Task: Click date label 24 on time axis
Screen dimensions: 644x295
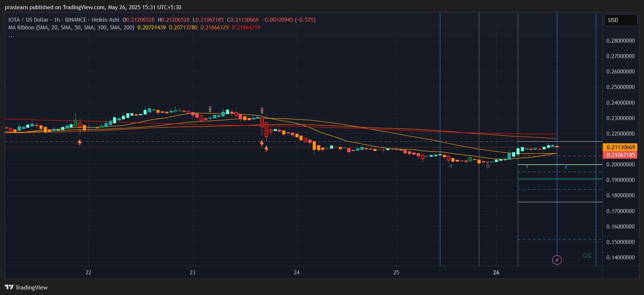Action: [x=297, y=273]
